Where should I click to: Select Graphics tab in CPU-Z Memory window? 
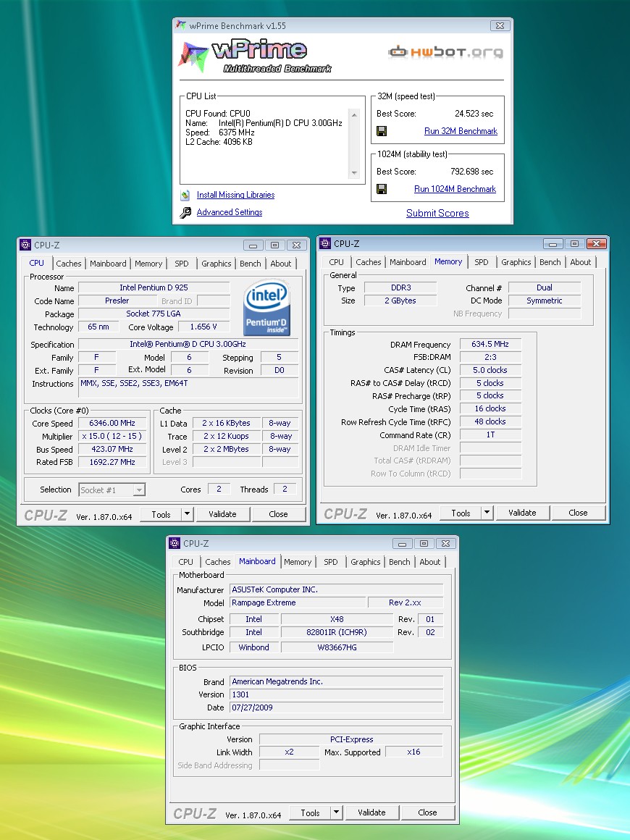tap(516, 262)
